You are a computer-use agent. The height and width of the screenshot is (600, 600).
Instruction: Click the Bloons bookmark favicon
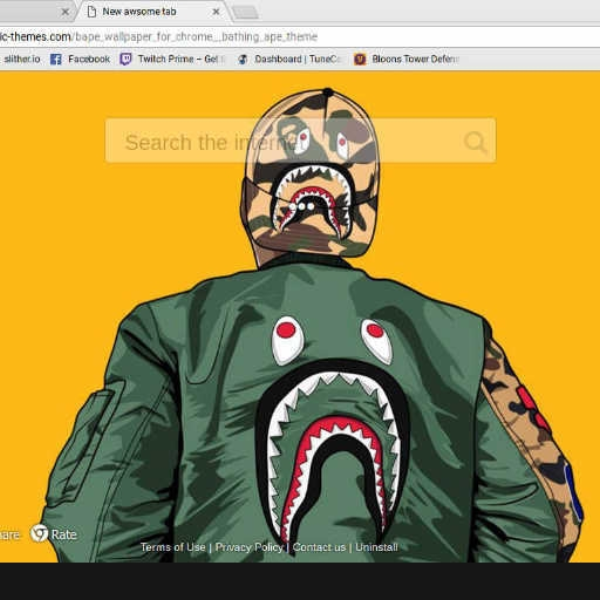tap(360, 59)
